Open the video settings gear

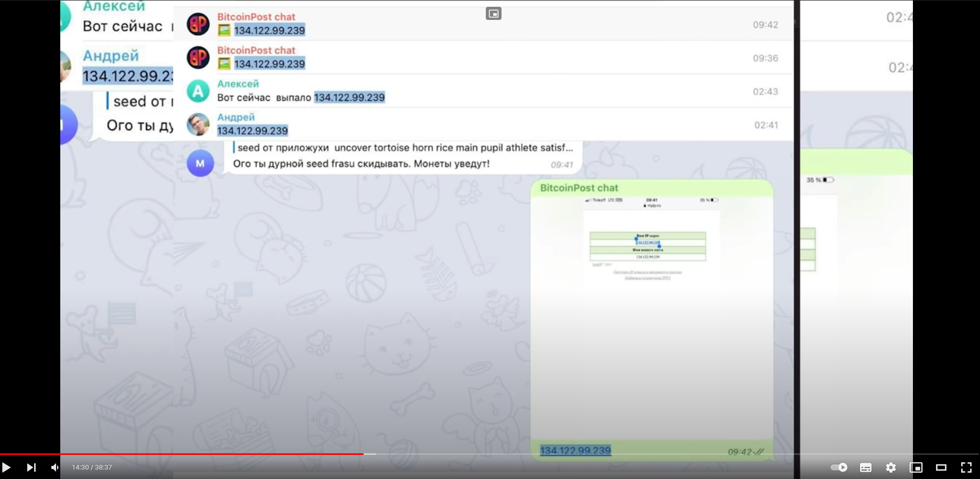(891, 467)
